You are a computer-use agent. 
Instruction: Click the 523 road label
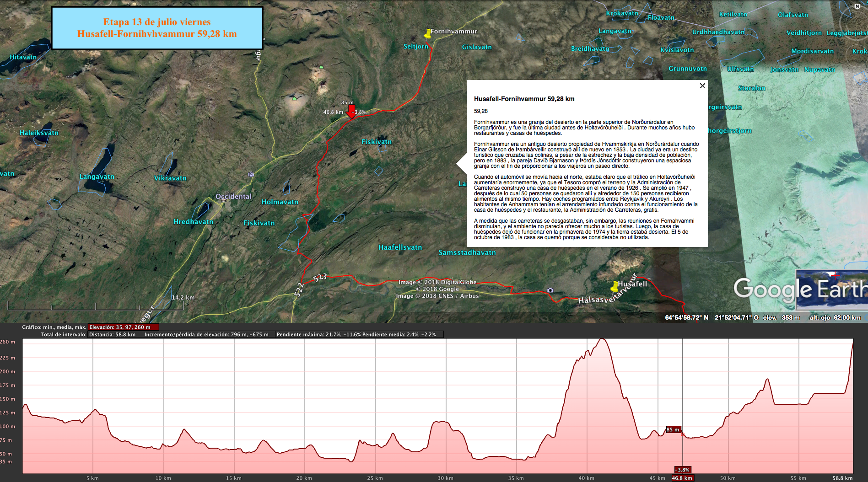click(320, 277)
